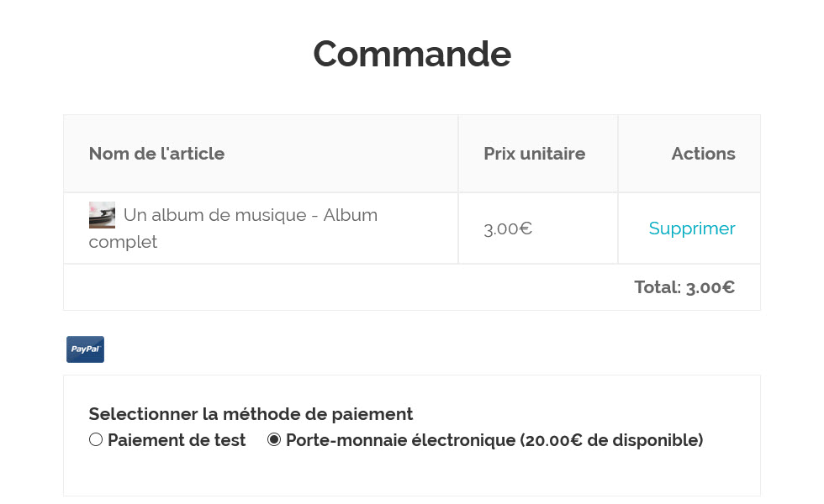Click the 'Total: 3.00€' summary text
This screenshot has height=504, width=824.
click(684, 287)
